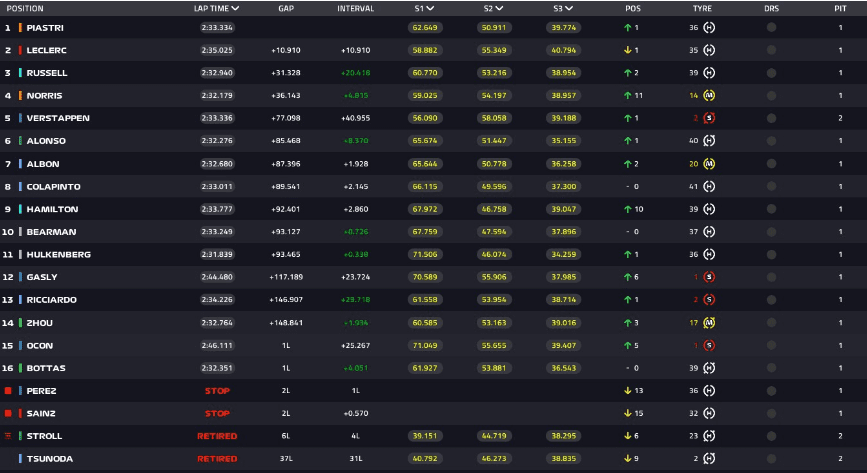Click Hamilton's DRS indicator dot

(771, 209)
